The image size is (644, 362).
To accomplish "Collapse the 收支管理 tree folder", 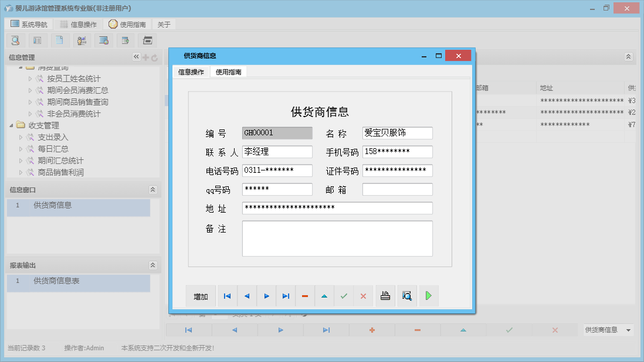I will [x=12, y=125].
